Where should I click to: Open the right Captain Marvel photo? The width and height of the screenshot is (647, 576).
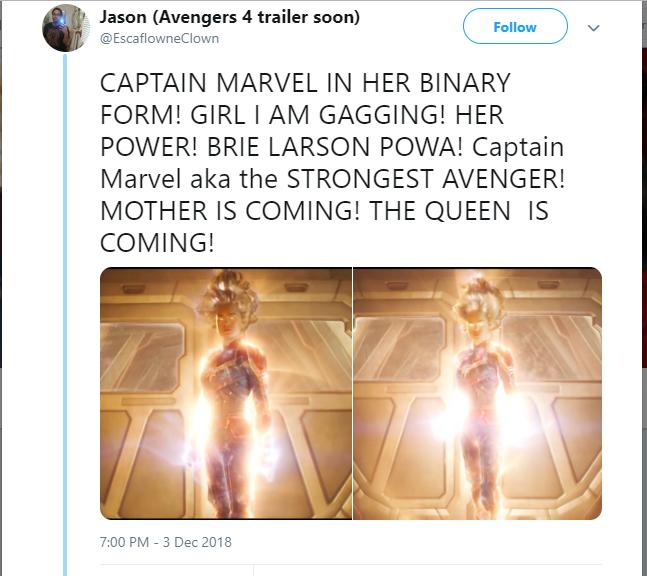click(x=477, y=393)
